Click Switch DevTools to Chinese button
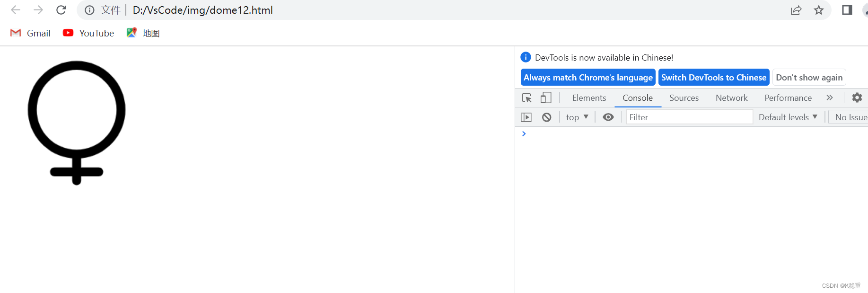868x293 pixels. (713, 78)
